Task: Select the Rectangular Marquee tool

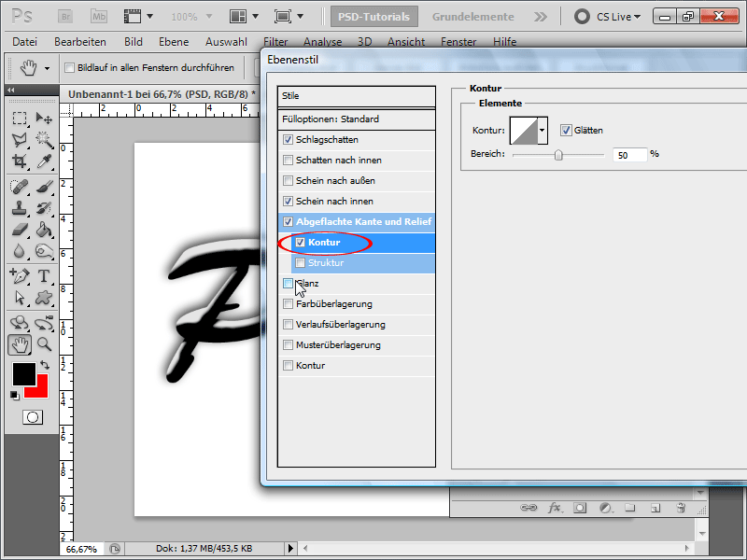Action: (x=19, y=118)
